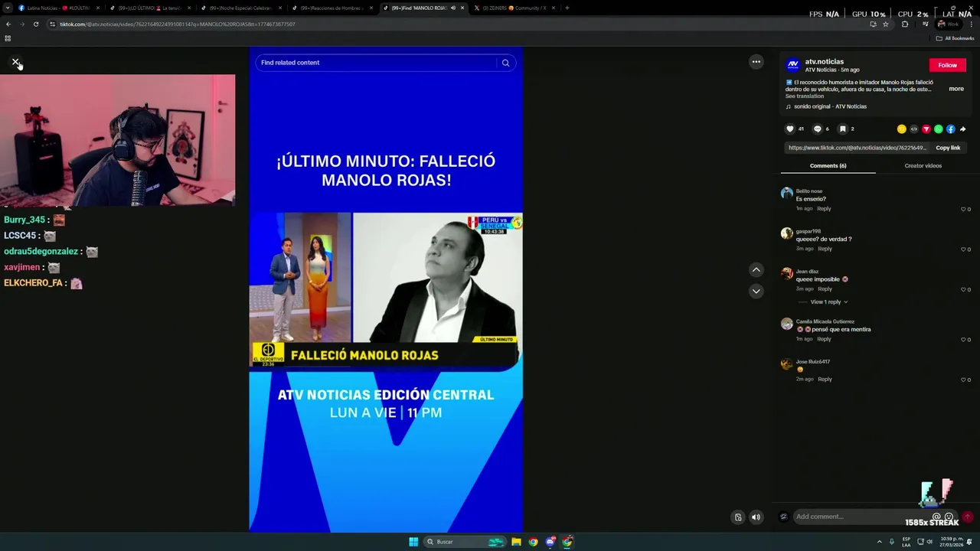Share to WhatsApp via green icon

pos(938,129)
